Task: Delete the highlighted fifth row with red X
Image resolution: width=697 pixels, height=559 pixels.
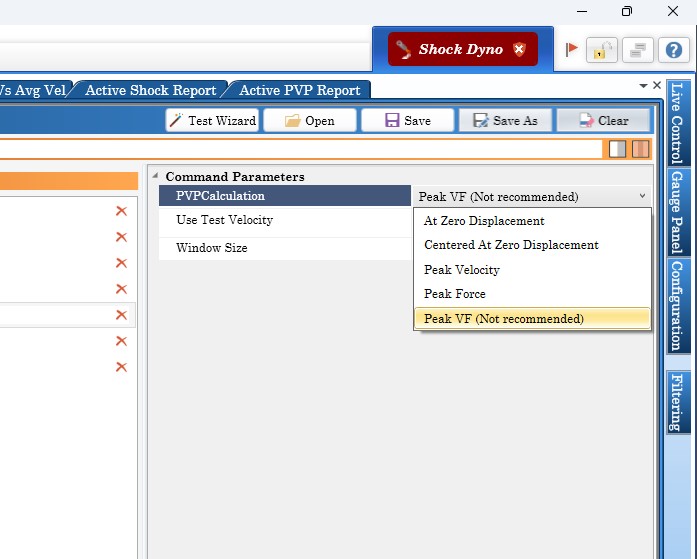Action: (121, 315)
